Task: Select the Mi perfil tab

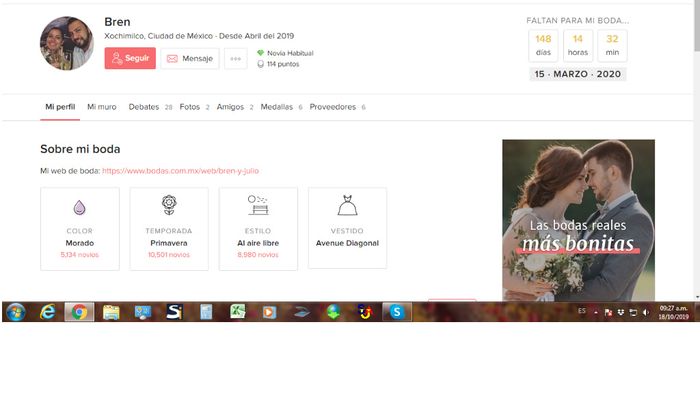Action: (x=60, y=107)
